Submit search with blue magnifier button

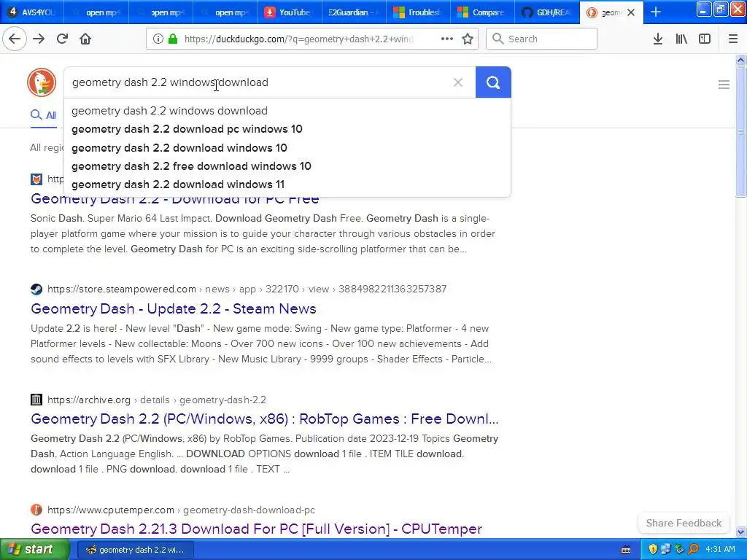click(x=493, y=82)
